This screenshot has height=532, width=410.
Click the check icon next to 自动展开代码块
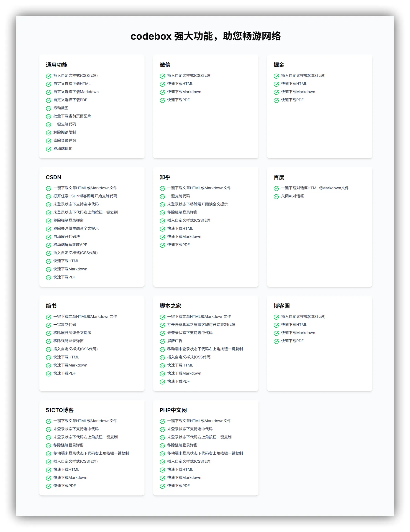click(x=49, y=237)
